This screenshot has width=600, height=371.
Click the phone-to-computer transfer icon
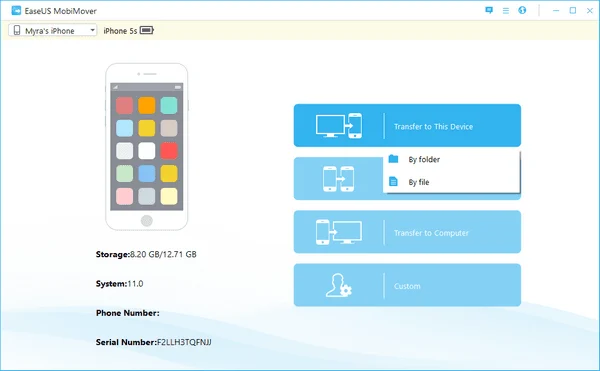coord(339,232)
